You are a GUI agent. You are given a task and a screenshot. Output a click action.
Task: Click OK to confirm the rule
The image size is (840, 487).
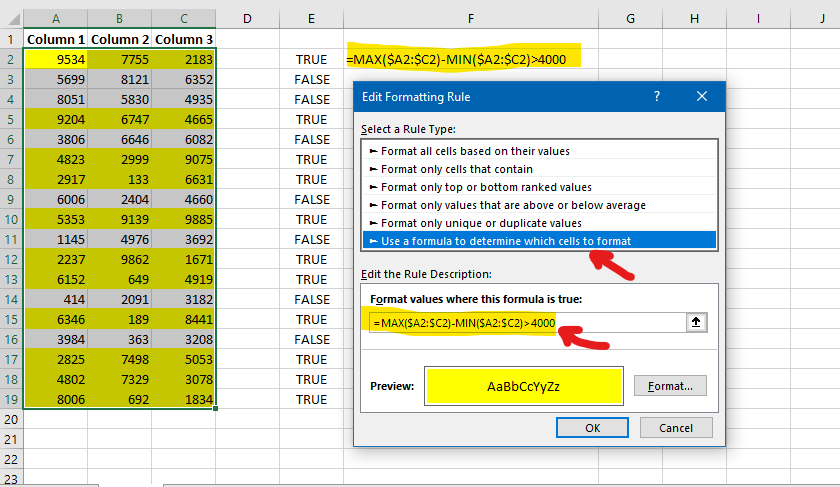coord(592,428)
